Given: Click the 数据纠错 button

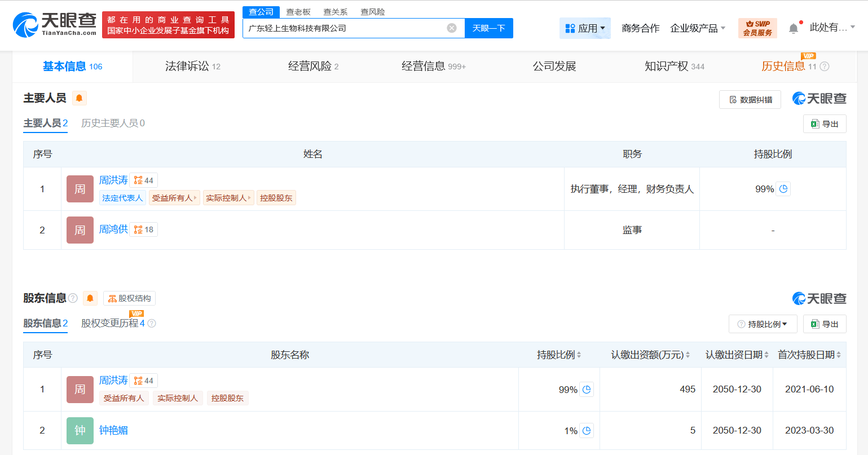Looking at the screenshot, I should tap(750, 99).
